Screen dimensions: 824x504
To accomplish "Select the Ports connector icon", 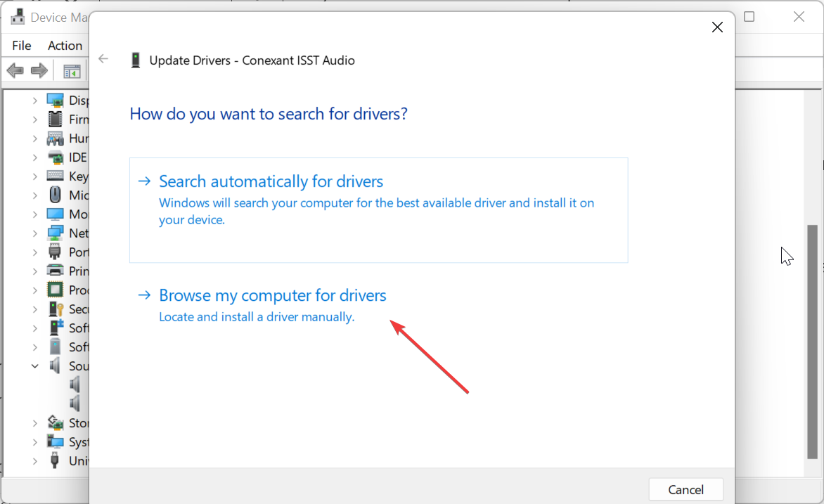I will 55,252.
